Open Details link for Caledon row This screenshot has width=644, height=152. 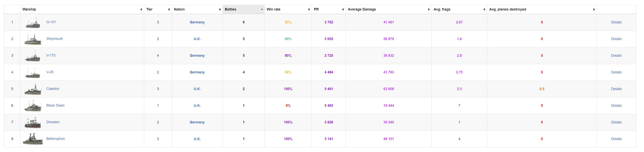(x=616, y=89)
